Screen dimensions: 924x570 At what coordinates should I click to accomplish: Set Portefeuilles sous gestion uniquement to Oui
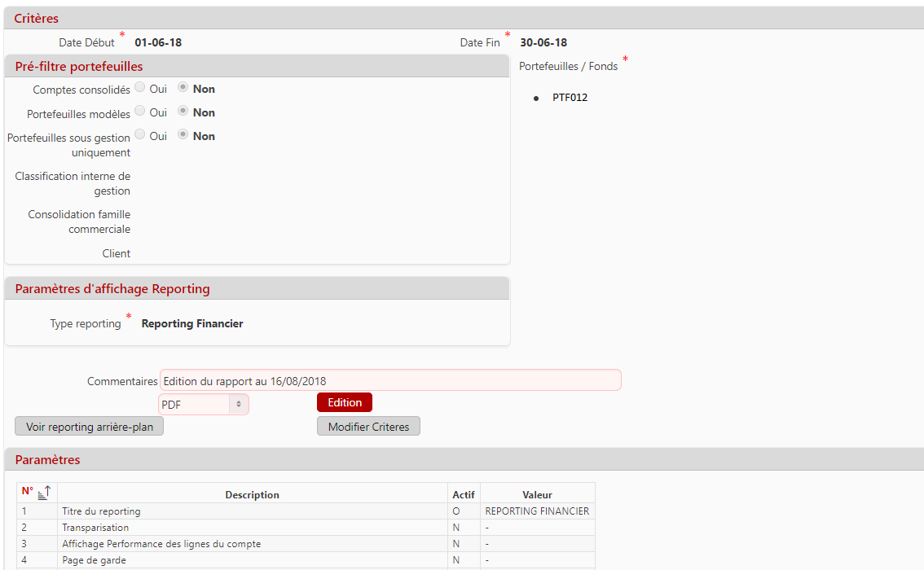[140, 135]
